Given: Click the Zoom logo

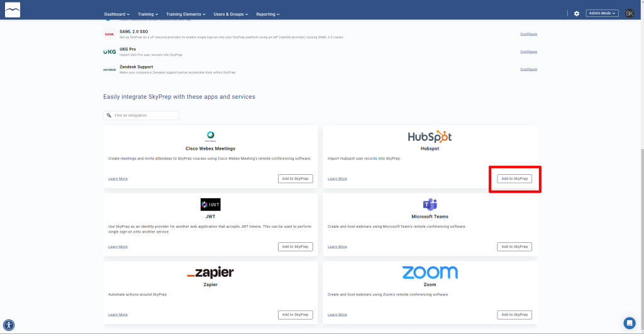Looking at the screenshot, I should [430, 272].
